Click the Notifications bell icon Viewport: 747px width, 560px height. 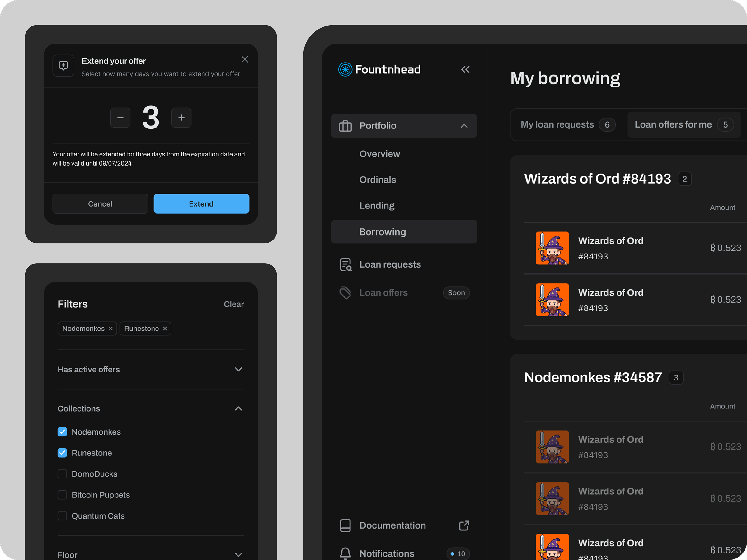tap(345, 553)
